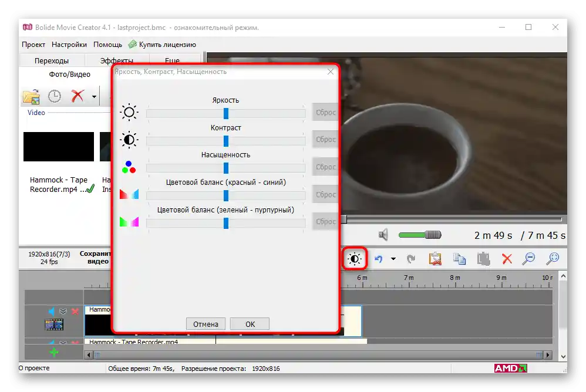The width and height of the screenshot is (586, 392).
Task: Click the Контраст slider handle
Action: tap(225, 141)
